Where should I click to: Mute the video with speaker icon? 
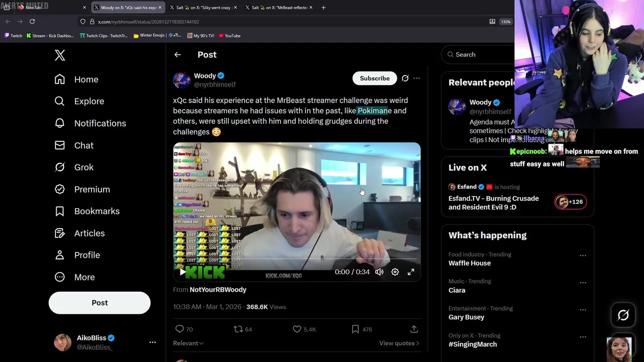tap(379, 272)
